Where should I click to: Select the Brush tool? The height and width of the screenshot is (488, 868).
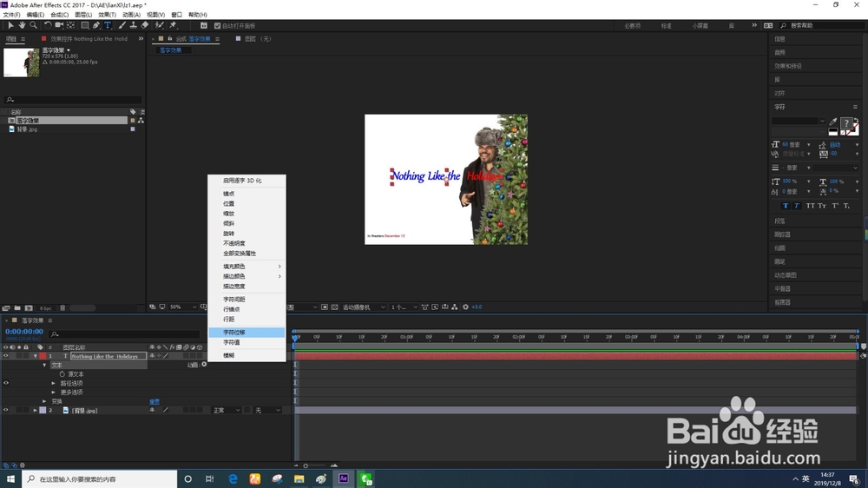(122, 25)
